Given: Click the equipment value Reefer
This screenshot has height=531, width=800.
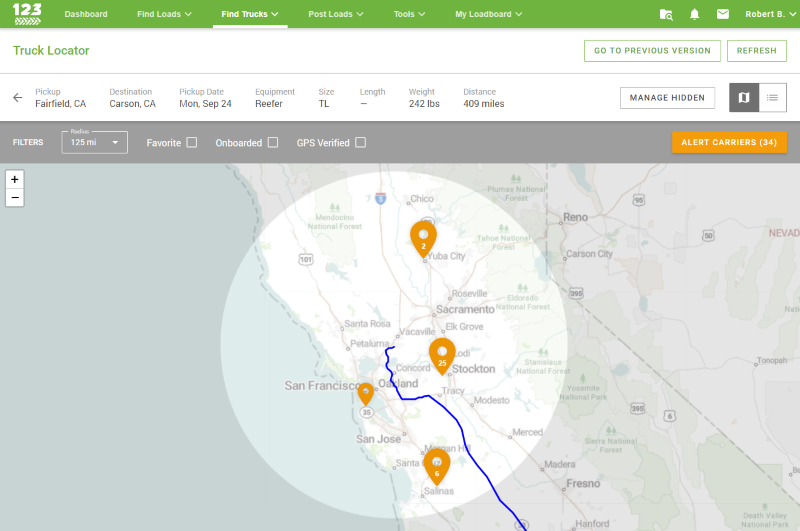Looking at the screenshot, I should coord(269,104).
